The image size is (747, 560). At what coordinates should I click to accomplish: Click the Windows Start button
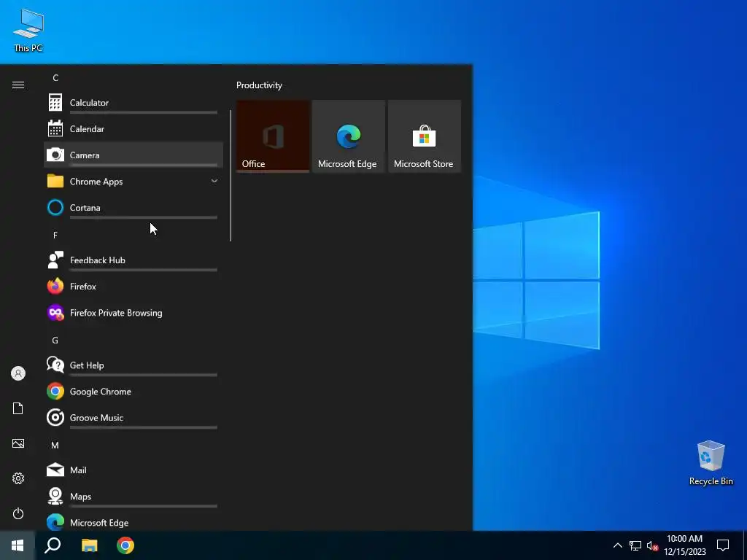tap(18, 545)
